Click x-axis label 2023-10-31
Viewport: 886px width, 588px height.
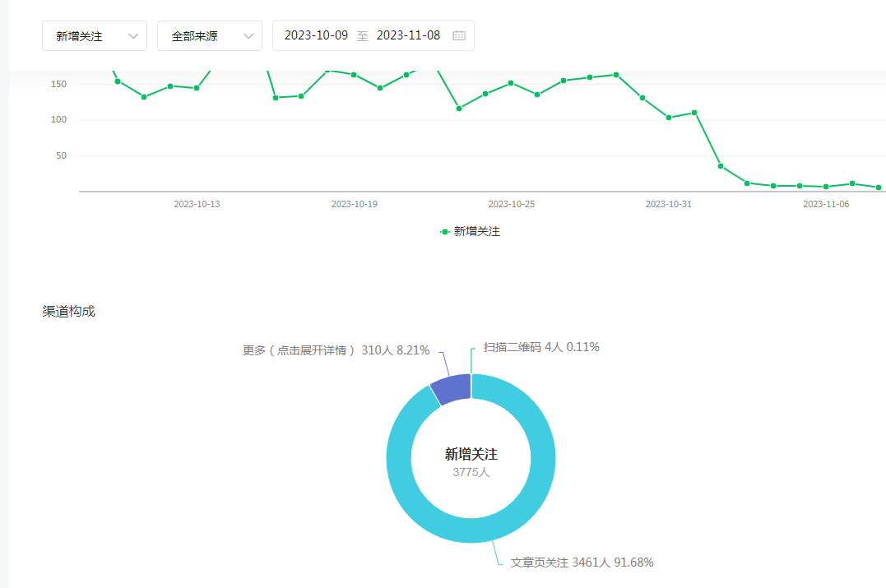[669, 205]
